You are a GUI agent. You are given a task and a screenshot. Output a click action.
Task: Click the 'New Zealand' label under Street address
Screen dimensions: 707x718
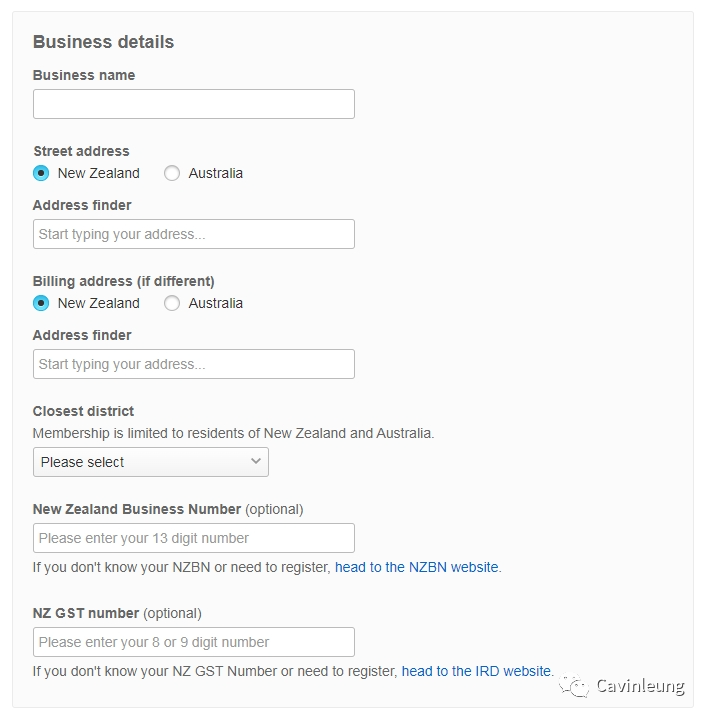[x=98, y=174]
